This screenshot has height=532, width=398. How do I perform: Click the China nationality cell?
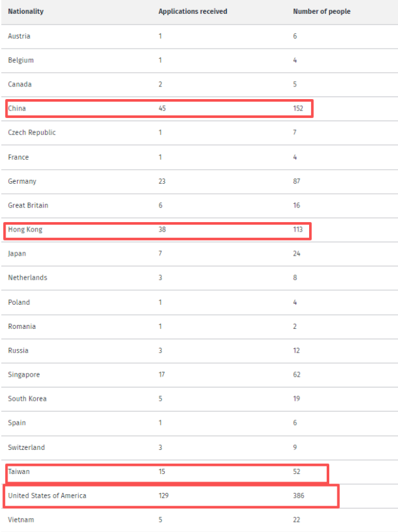(17, 109)
